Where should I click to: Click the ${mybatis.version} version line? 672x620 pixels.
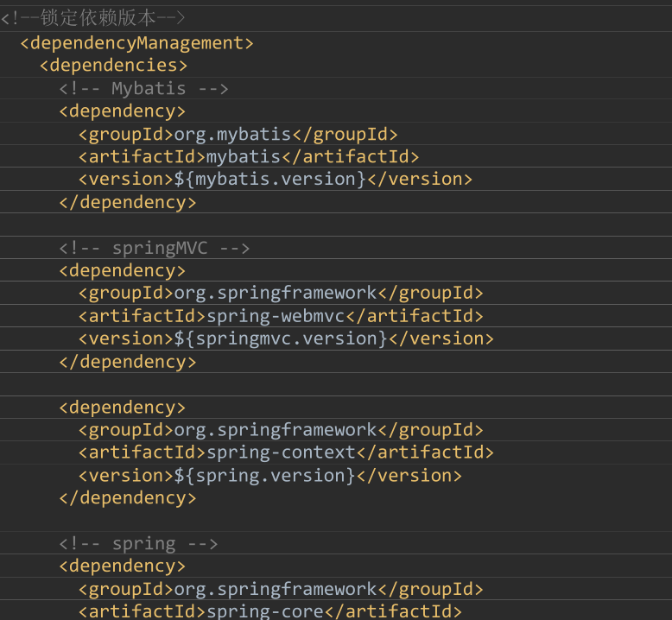coord(276,179)
